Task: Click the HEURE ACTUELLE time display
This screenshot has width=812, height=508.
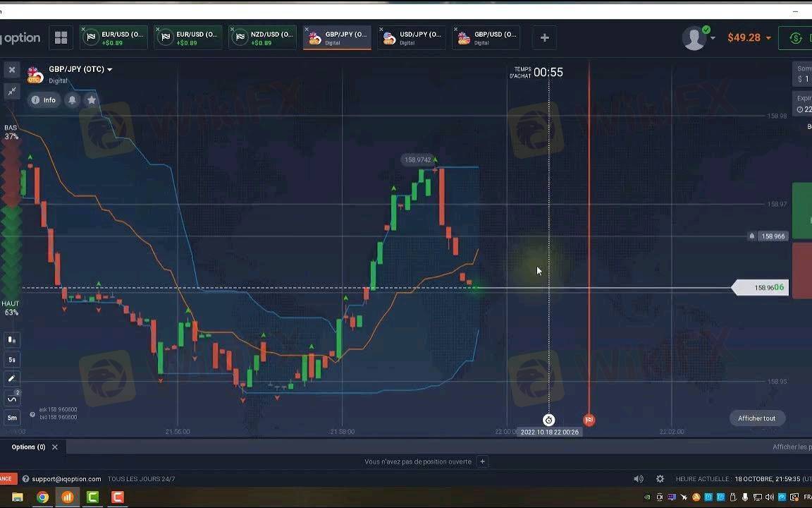Action: [x=744, y=479]
